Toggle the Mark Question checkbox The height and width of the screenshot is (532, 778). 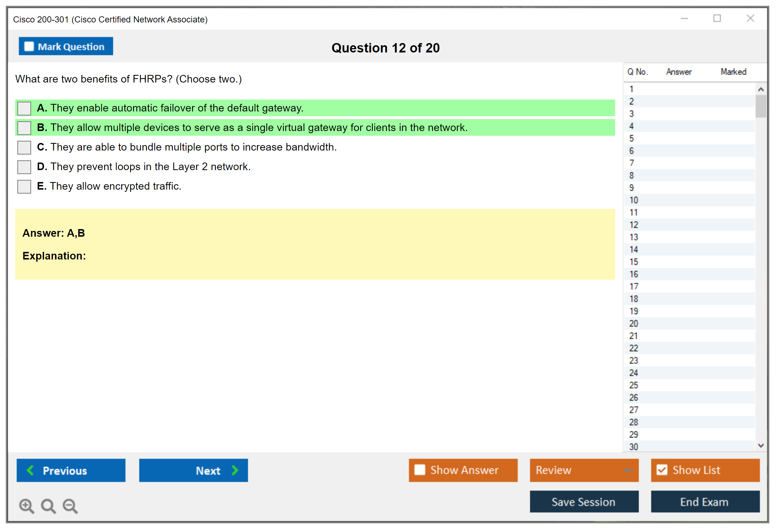click(29, 47)
